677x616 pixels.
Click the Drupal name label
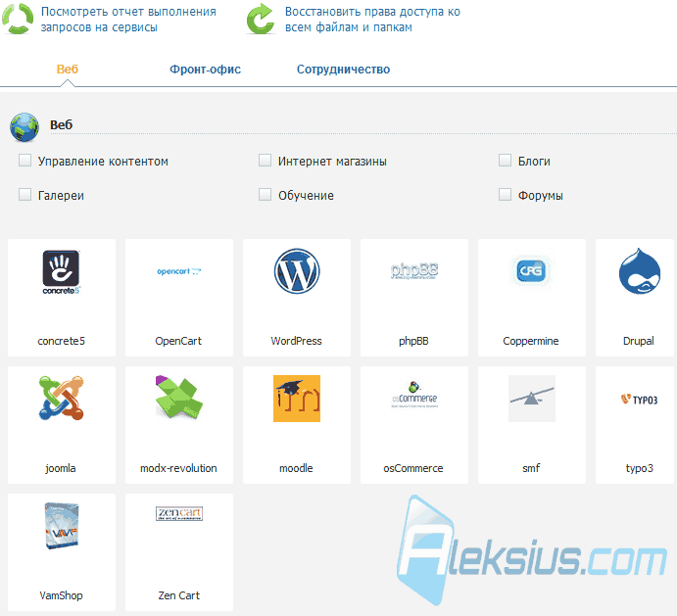click(638, 341)
